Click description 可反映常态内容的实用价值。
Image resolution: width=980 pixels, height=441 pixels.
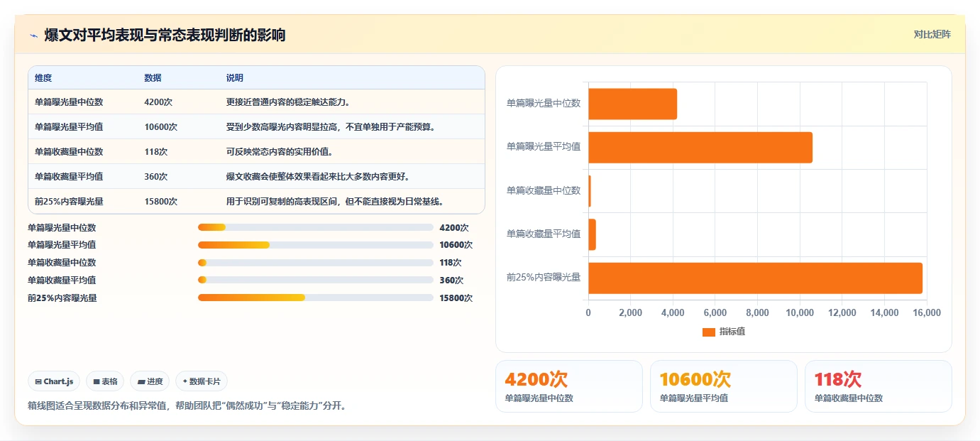pos(280,151)
